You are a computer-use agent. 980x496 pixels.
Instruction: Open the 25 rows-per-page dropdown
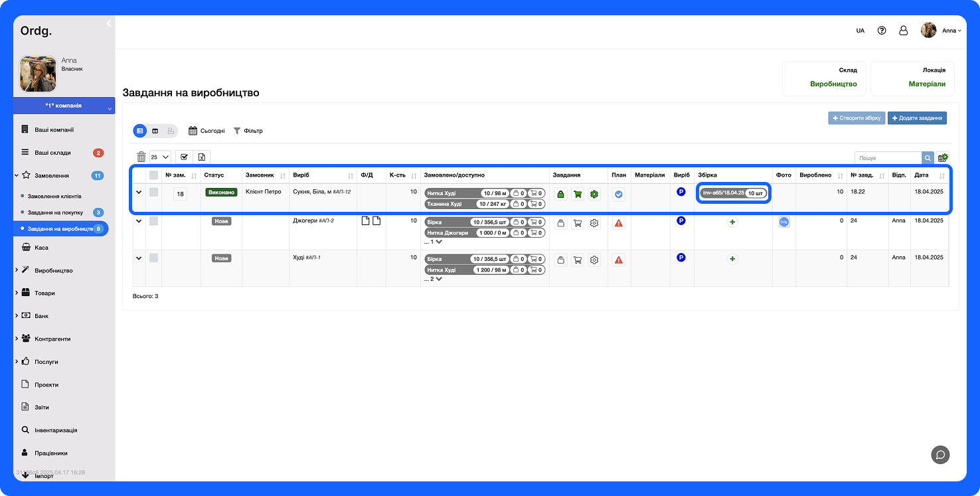(x=160, y=157)
